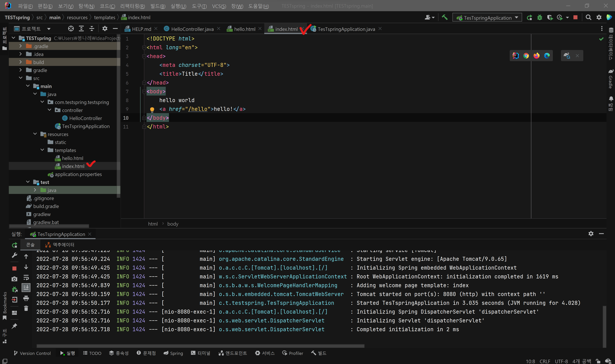Click rerun icon in Run panel
Screen dimensions: 615x364
click(14, 245)
